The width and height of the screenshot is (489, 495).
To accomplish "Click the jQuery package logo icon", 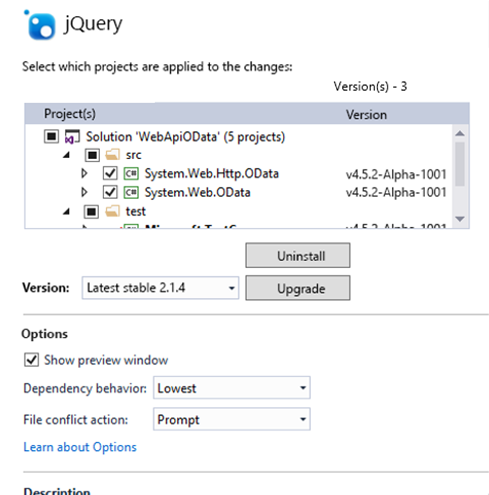I will click(x=40, y=25).
